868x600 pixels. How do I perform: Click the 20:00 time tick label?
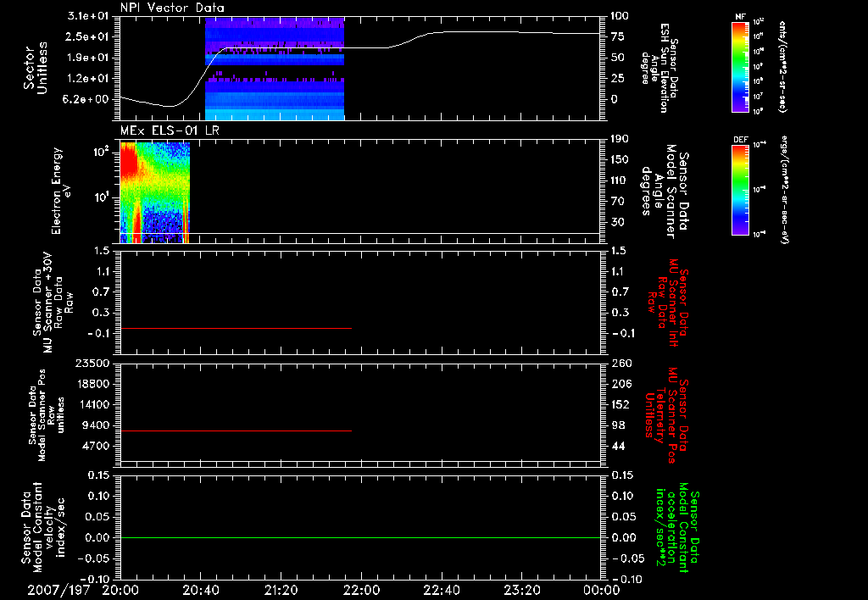pyautogui.click(x=120, y=590)
